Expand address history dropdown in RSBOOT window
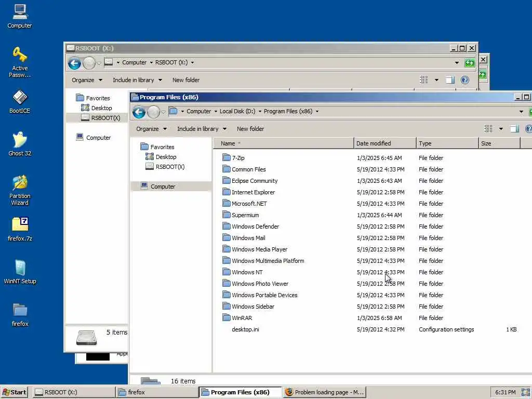Screen dimensions: 532x399 457,63
